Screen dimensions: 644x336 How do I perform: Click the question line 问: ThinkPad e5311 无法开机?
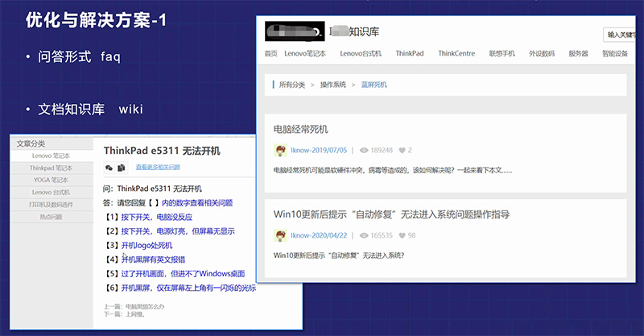pos(152,189)
